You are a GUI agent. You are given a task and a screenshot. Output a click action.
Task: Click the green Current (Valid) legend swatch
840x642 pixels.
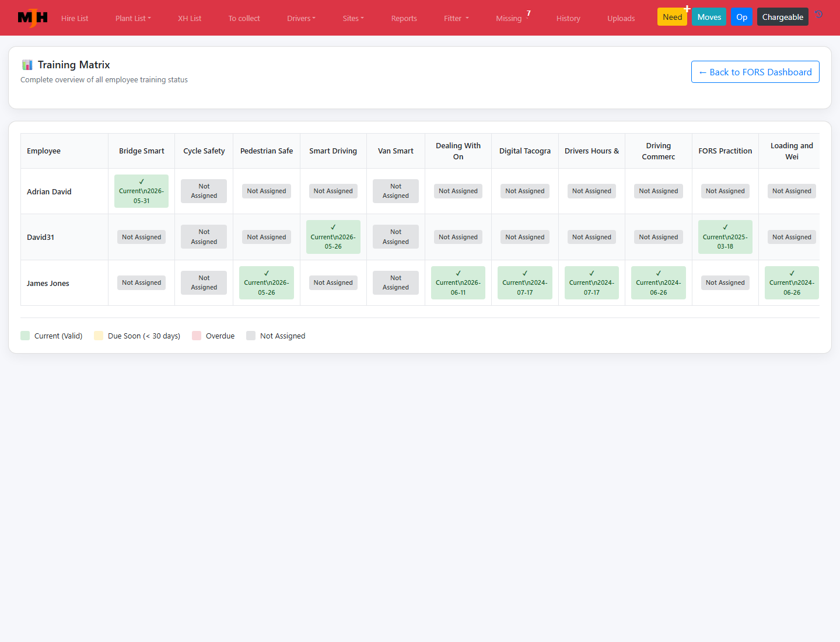click(x=25, y=336)
